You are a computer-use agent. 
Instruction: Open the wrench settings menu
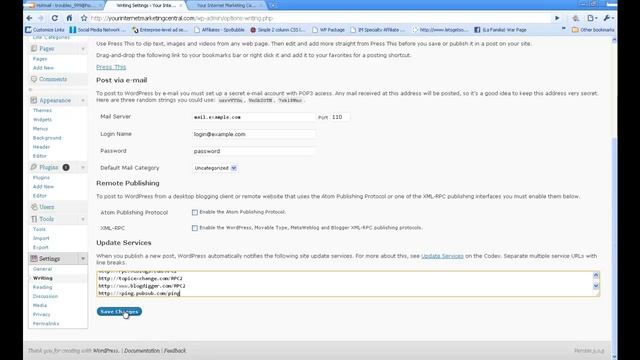click(x=608, y=18)
